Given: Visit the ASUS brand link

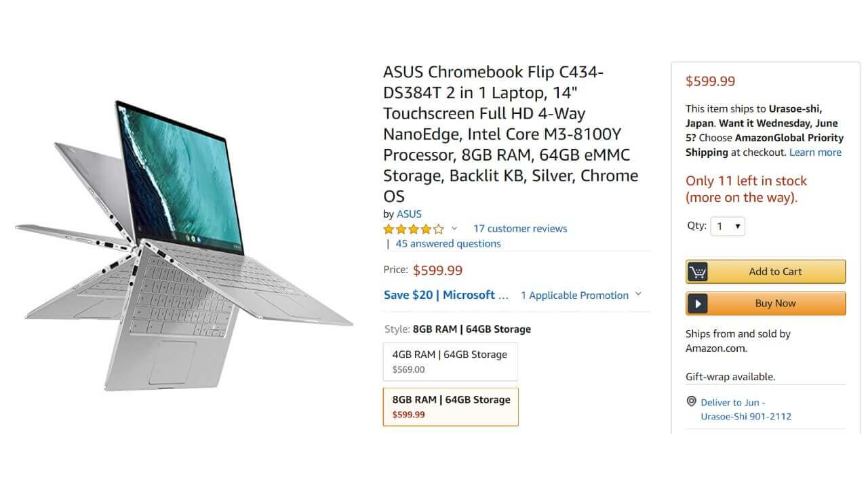Looking at the screenshot, I should tap(409, 214).
